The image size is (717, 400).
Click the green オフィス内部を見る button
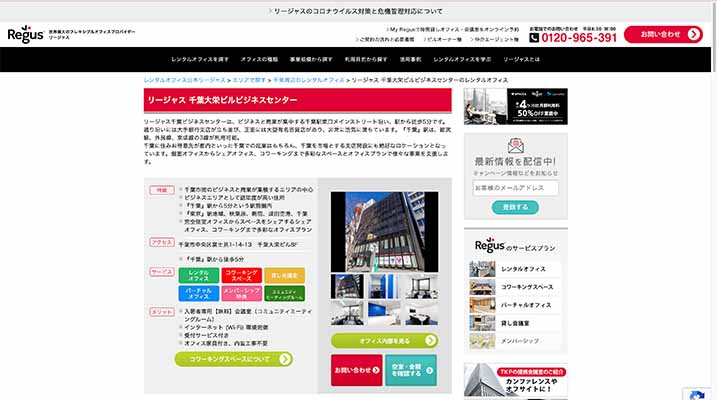(x=384, y=341)
